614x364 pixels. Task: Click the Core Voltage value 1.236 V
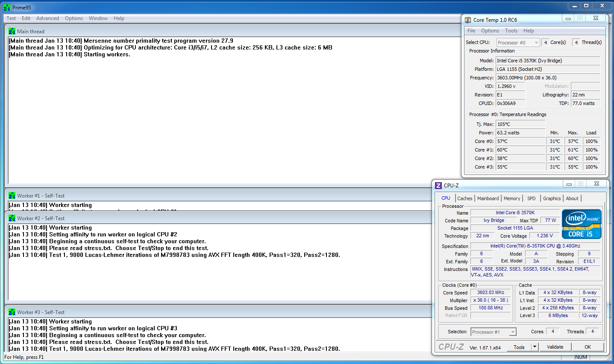(x=545, y=236)
